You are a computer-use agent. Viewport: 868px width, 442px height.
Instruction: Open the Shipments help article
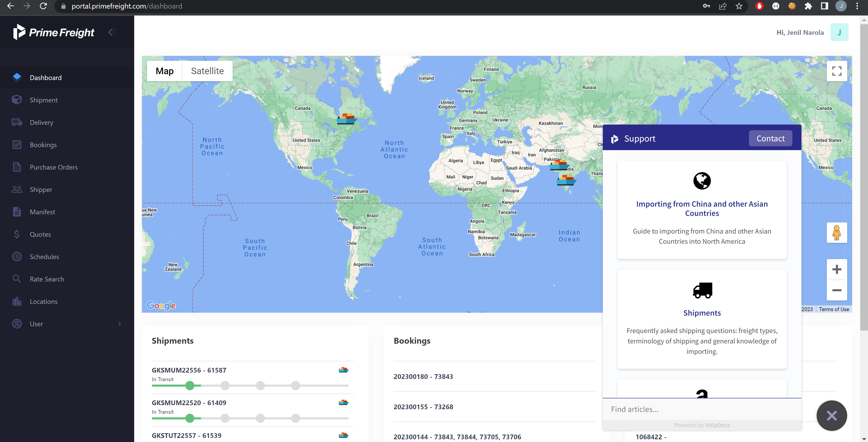coord(702,313)
